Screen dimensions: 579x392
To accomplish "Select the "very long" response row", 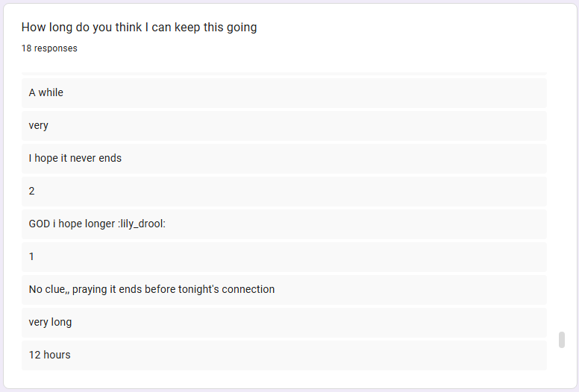I will (284, 323).
